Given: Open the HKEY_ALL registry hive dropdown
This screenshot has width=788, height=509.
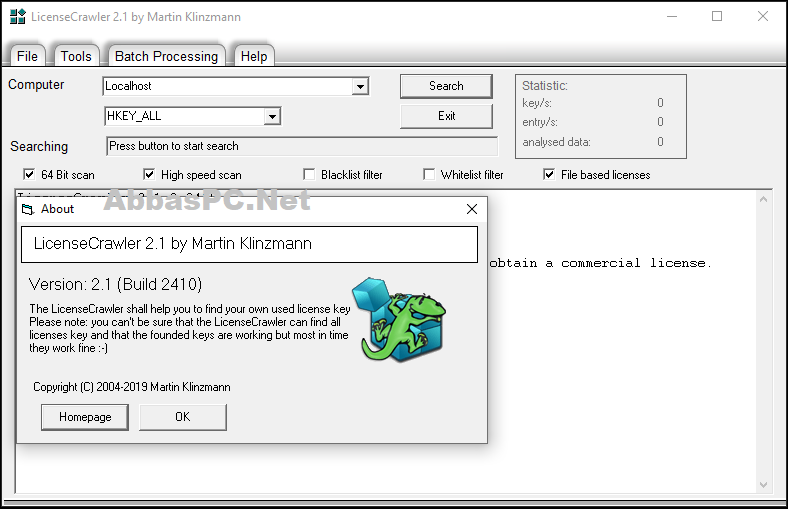Looking at the screenshot, I should pos(272,117).
